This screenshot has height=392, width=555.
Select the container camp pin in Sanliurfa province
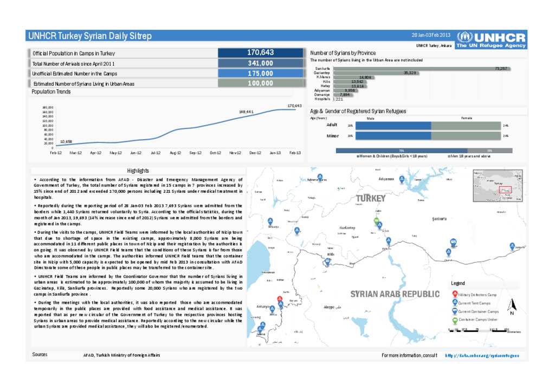tap(453, 242)
